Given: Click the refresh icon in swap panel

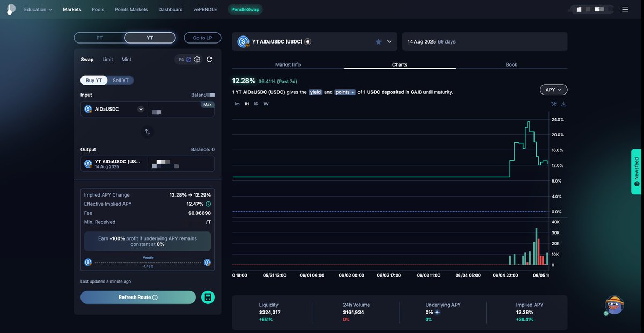Looking at the screenshot, I should pos(209,60).
